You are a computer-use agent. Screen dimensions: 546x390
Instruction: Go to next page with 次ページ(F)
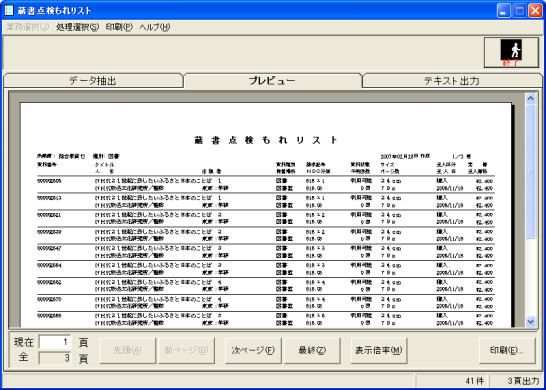pos(253,350)
